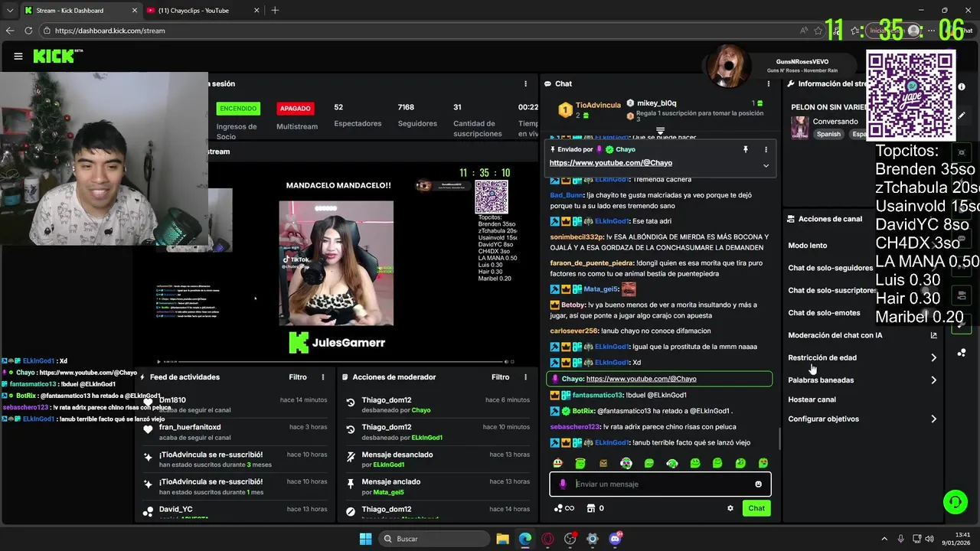Screen dimensions: 980x551
Task: Go back using the browser back arrow
Action: click(x=10, y=31)
